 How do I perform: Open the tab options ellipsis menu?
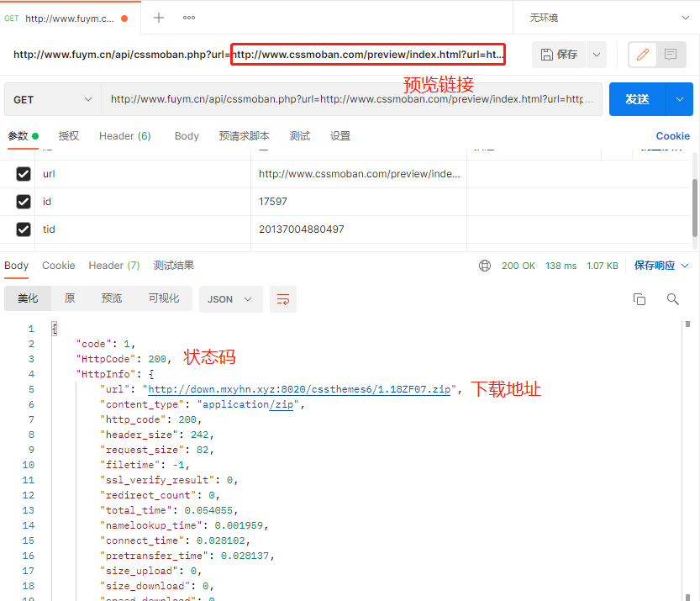click(189, 18)
